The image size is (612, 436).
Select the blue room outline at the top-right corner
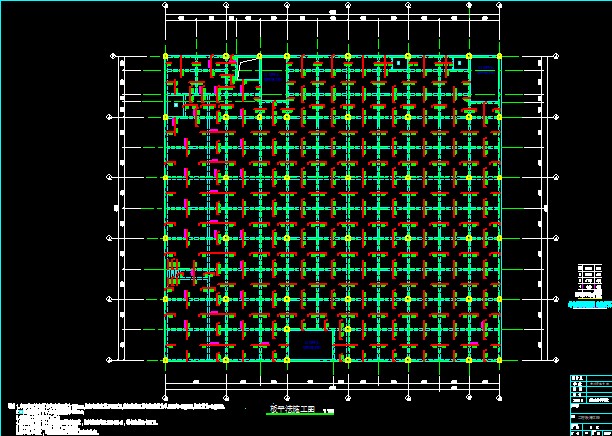(484, 70)
